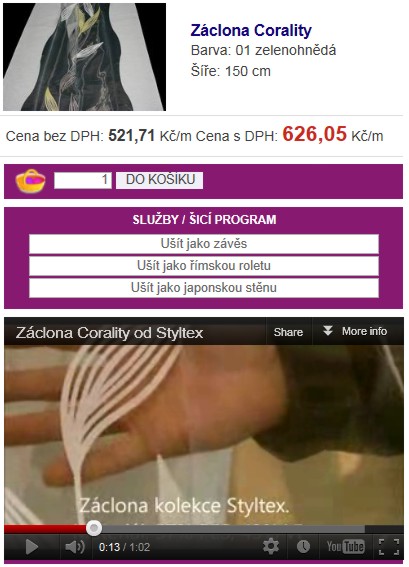Image resolution: width=409 pixels, height=567 pixels.
Task: Click the Watch Later clock icon
Action: coord(303,546)
